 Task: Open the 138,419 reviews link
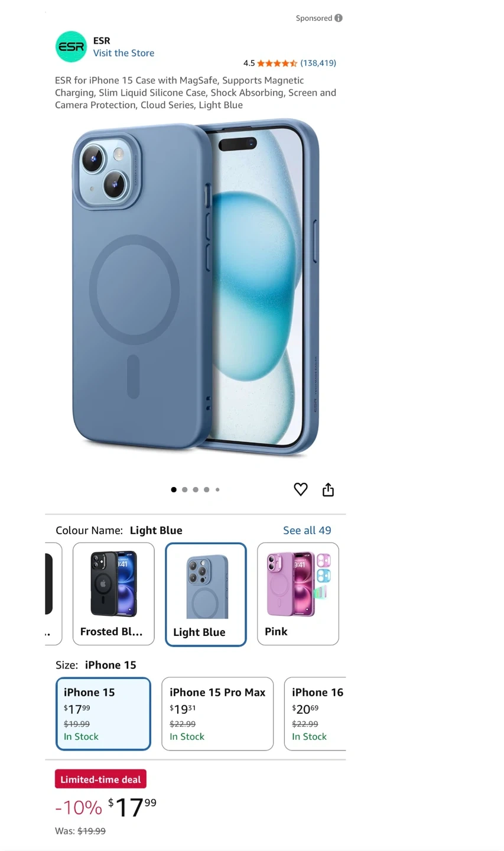coord(318,63)
